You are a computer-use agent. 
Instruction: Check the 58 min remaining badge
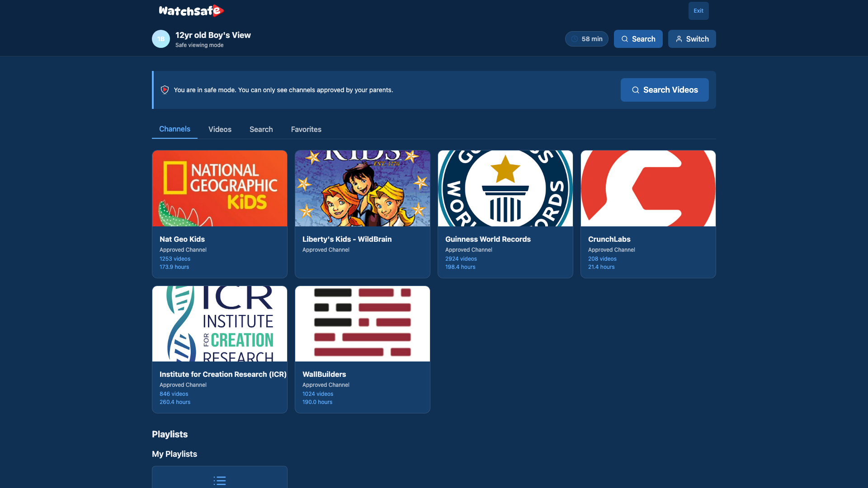click(x=587, y=39)
